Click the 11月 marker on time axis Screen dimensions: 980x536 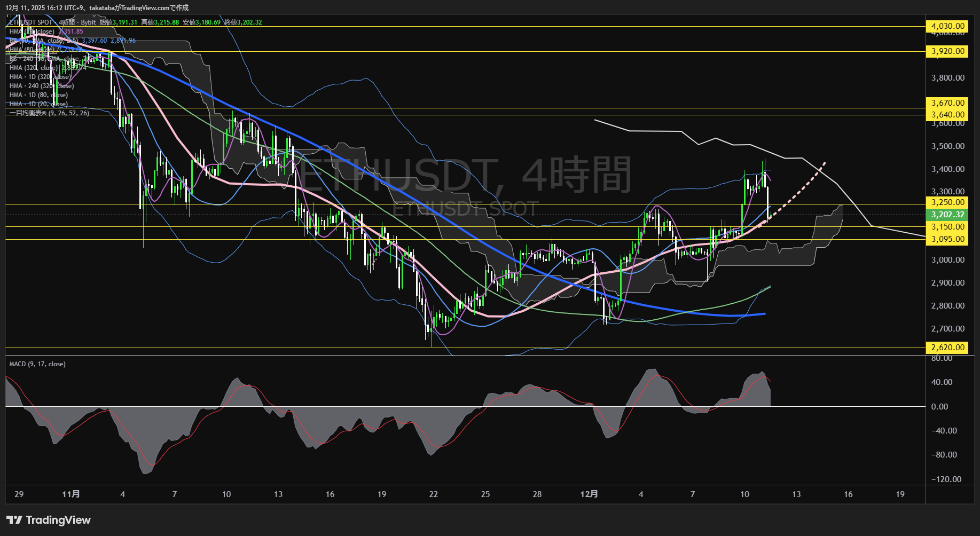tap(70, 494)
